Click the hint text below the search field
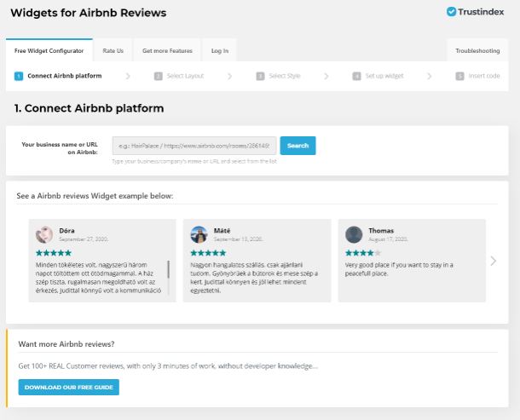Screen dimensions: 520x420 pos(194,161)
